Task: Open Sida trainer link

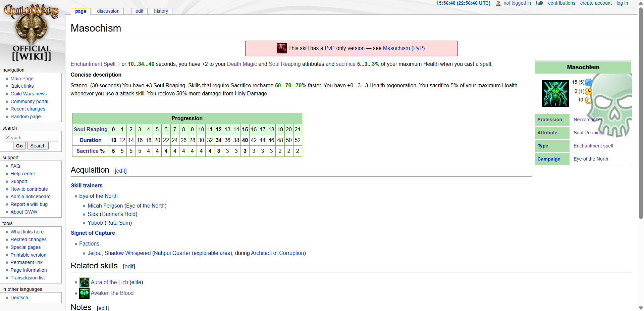Action: pyautogui.click(x=93, y=214)
